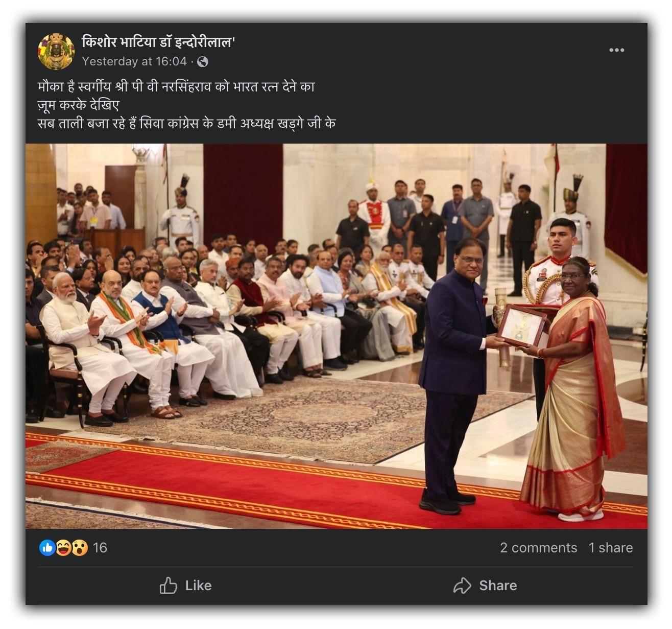View the 16 reactions count
Image resolution: width=672 pixels, height=629 pixels.
coord(100,548)
